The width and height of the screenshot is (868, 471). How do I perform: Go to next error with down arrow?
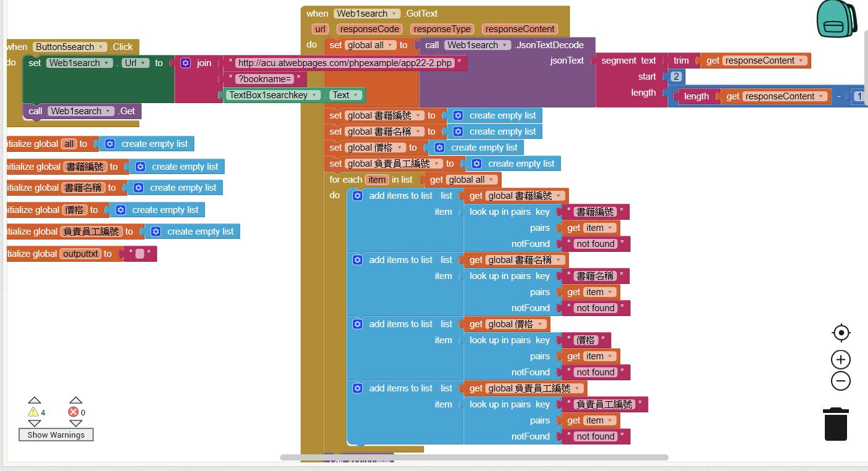coord(76,423)
